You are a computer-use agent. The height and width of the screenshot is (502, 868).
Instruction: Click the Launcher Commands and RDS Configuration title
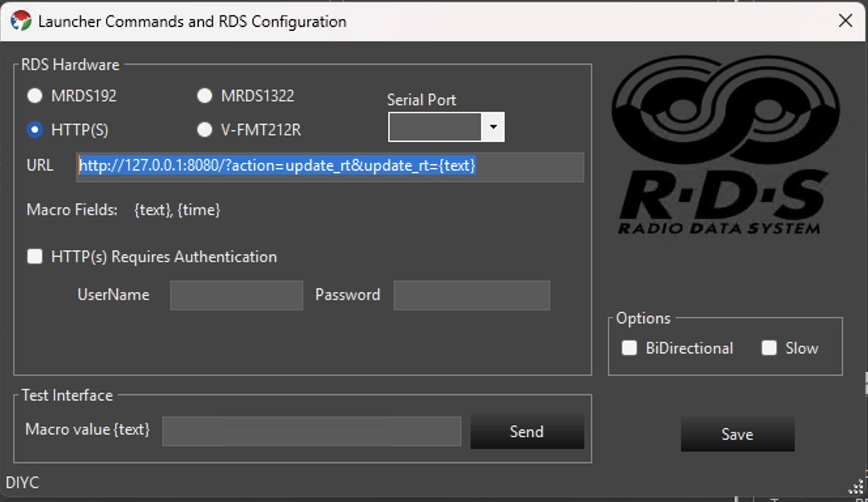point(193,21)
